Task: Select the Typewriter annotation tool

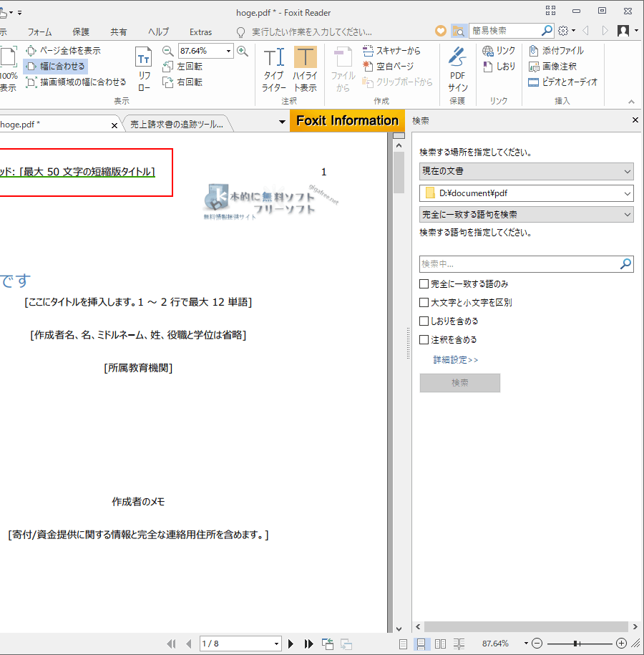Action: [274, 69]
